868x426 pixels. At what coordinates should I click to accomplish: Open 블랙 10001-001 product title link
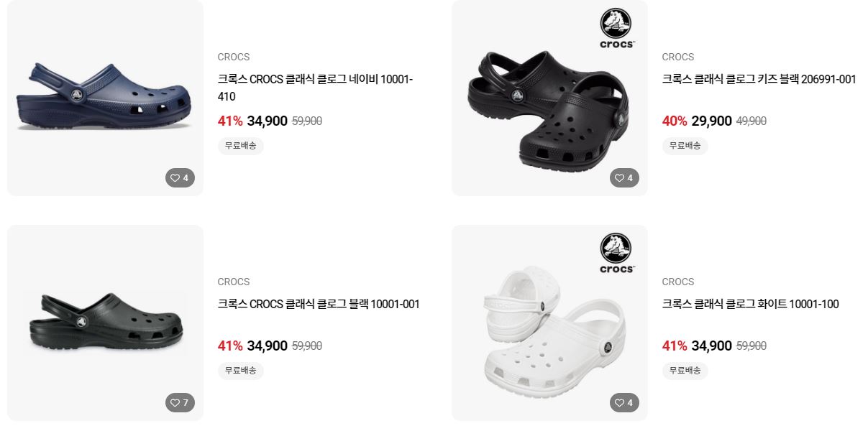319,304
